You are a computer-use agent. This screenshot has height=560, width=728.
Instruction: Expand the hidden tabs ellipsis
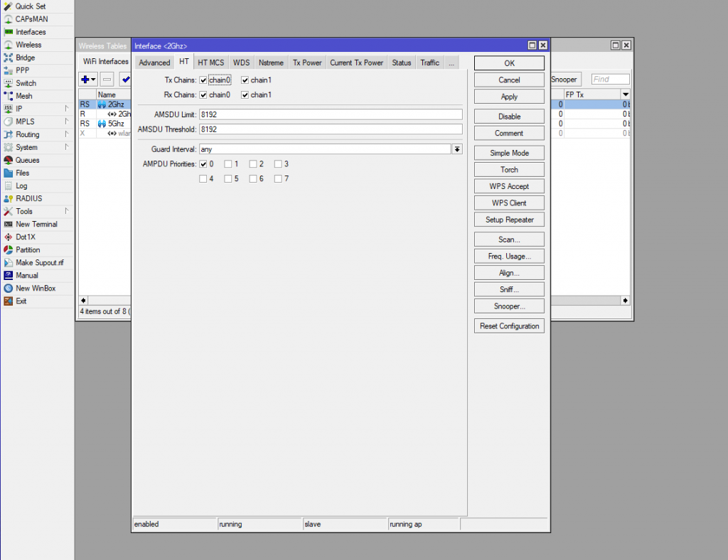[x=451, y=63]
